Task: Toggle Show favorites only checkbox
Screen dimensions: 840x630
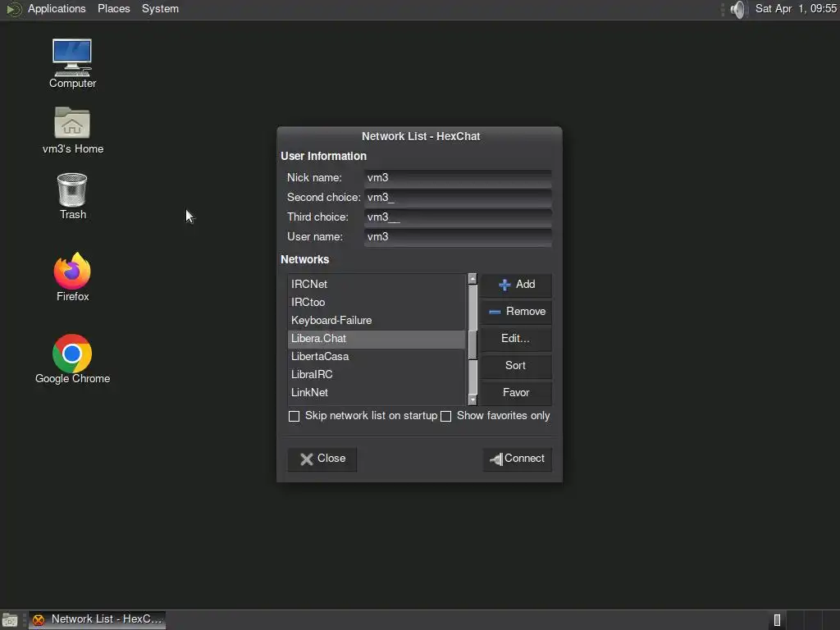Action: pos(445,416)
